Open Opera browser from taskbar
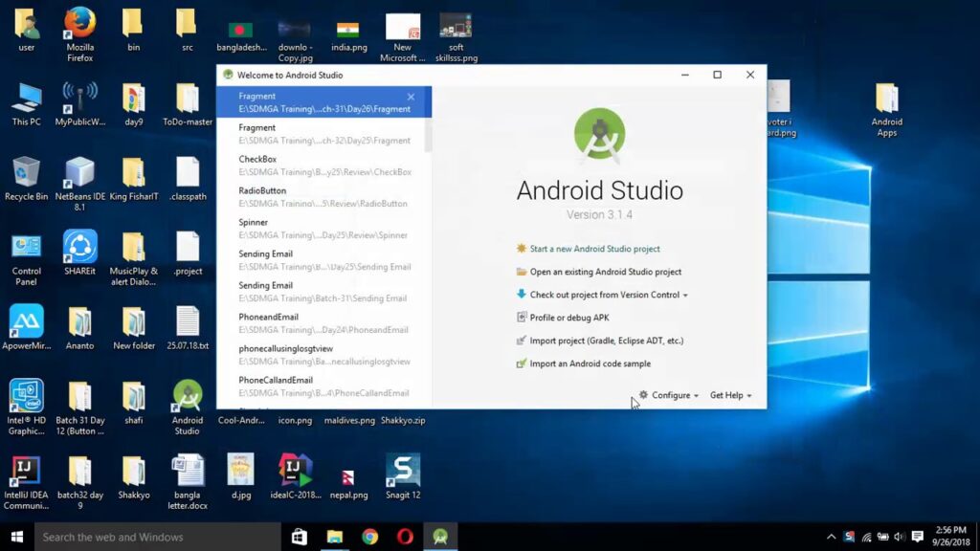 (405, 537)
